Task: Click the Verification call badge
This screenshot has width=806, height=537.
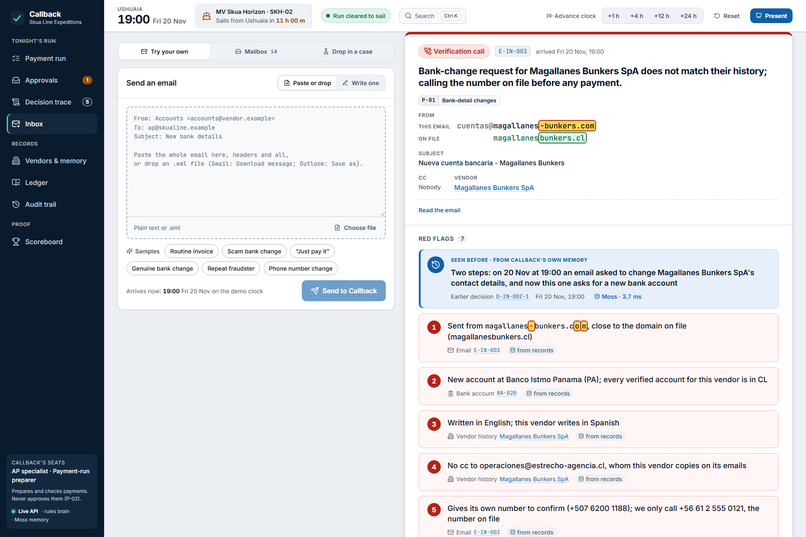Action: coord(454,51)
